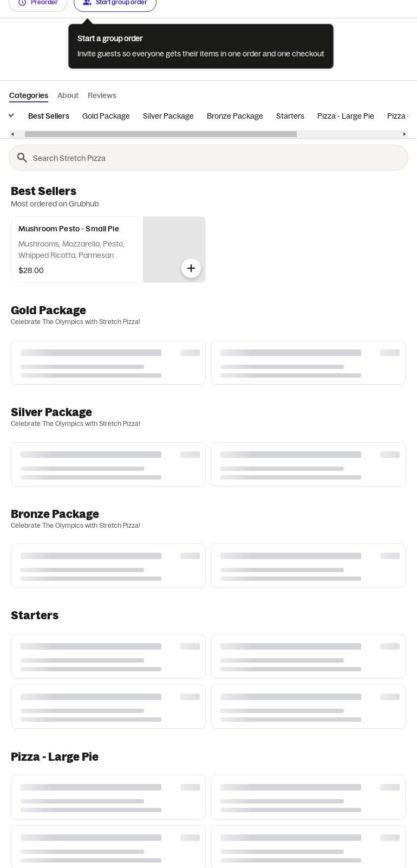Click the Preorder button
Screen dimensions: 417x868
(x=38, y=2)
